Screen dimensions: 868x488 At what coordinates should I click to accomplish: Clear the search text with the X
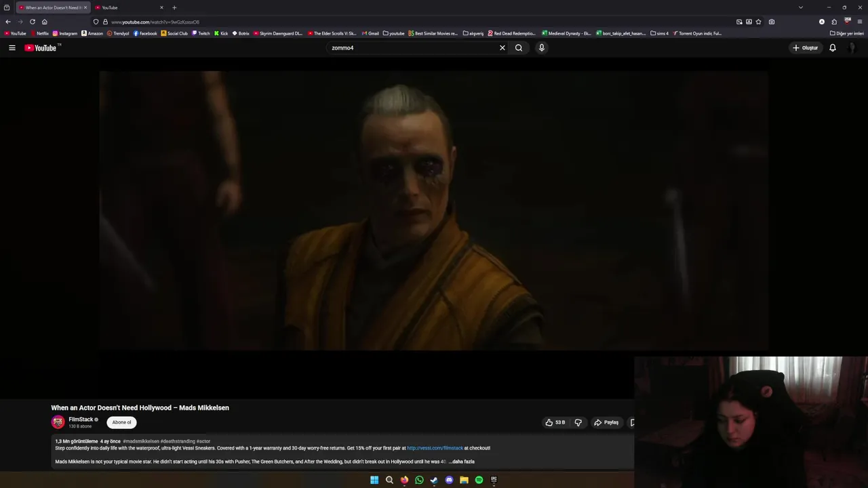pyautogui.click(x=502, y=48)
